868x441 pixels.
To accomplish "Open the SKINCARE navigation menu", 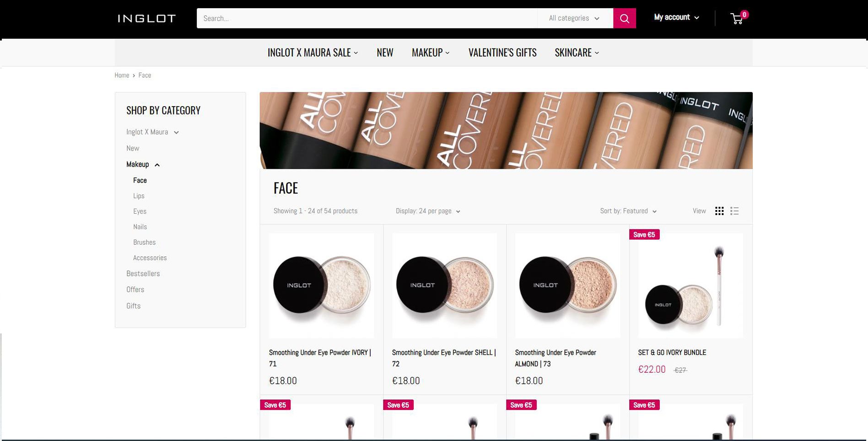I will click(577, 53).
